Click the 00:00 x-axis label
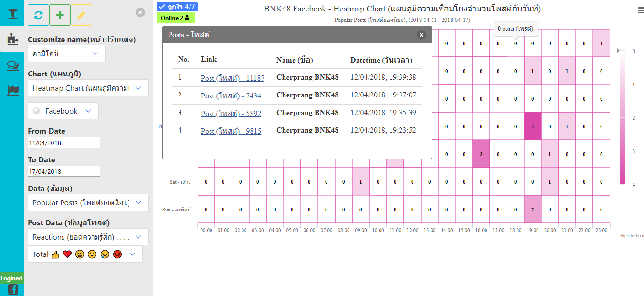The width and height of the screenshot is (644, 296). point(206,230)
